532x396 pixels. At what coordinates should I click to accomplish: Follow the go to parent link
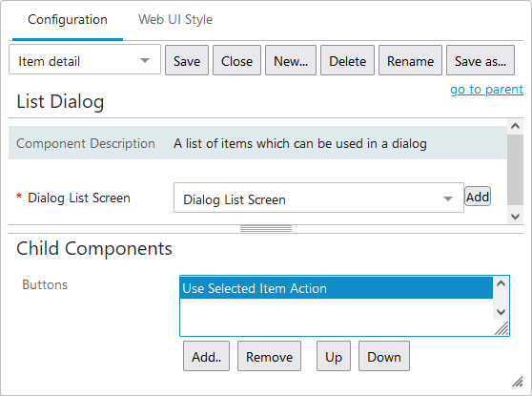pyautogui.click(x=486, y=90)
